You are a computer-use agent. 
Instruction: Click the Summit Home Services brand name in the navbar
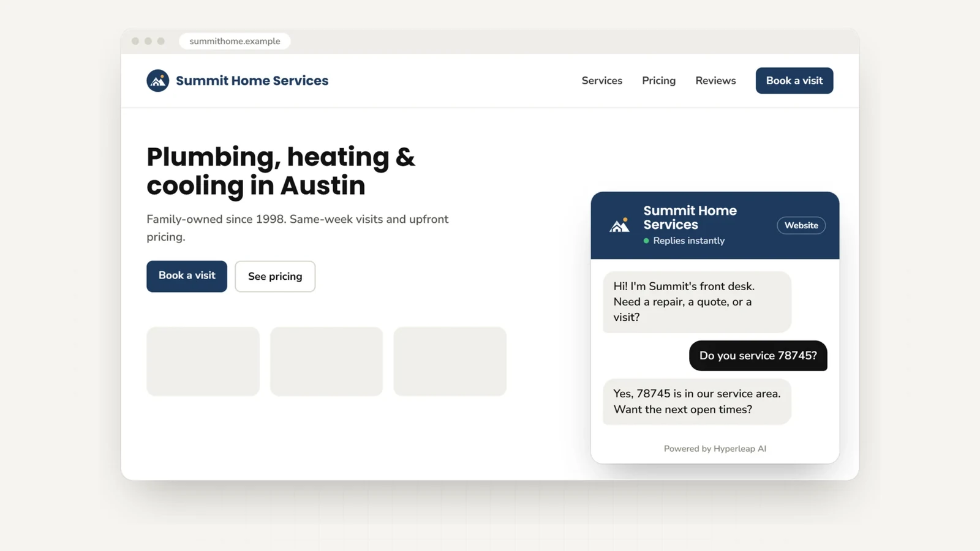[x=252, y=81]
